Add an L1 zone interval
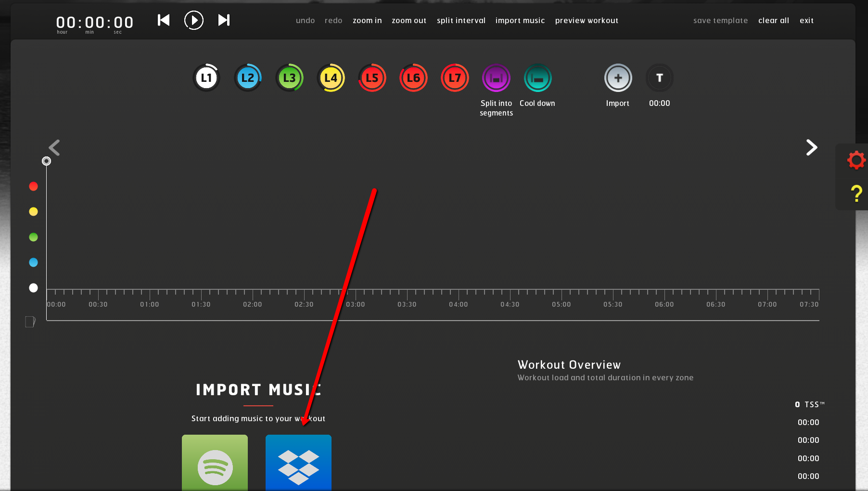Image resolution: width=868 pixels, height=491 pixels. pyautogui.click(x=206, y=78)
